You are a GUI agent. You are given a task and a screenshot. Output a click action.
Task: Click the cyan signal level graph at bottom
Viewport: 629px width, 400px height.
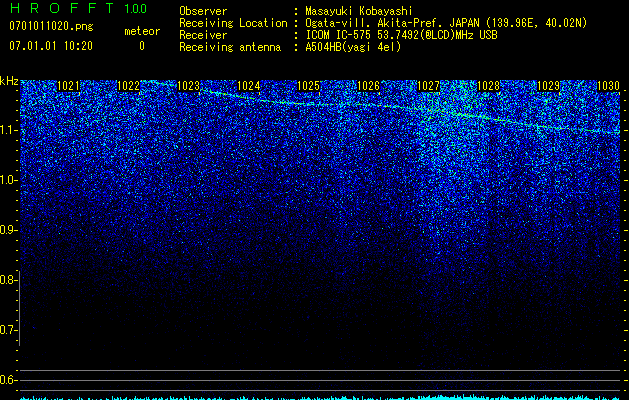(320, 397)
